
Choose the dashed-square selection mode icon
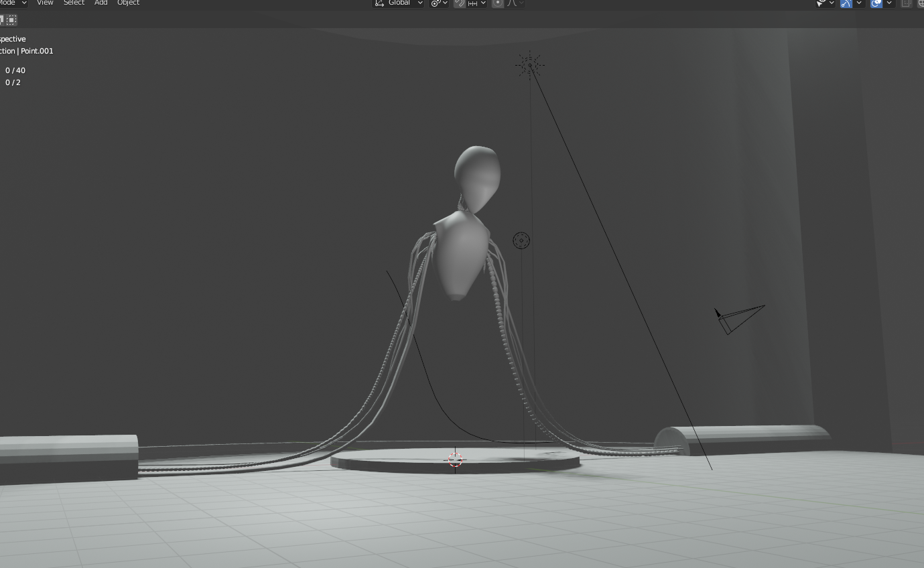pos(12,20)
